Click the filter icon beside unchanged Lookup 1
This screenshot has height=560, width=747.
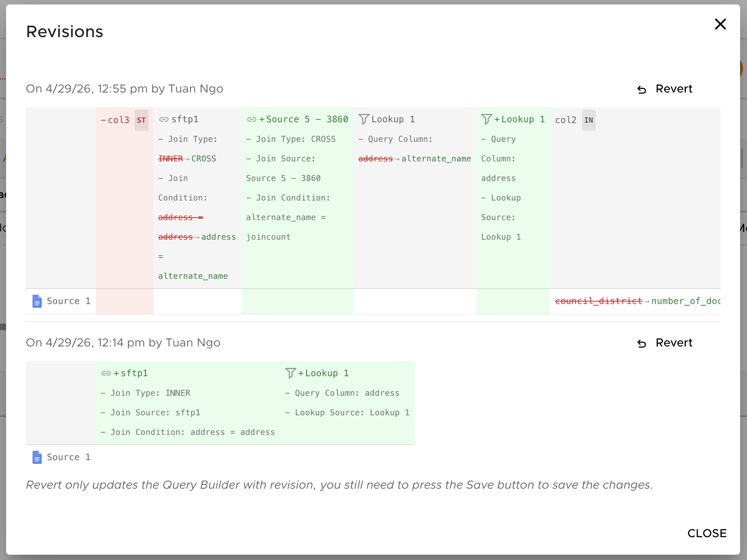pyautogui.click(x=364, y=119)
